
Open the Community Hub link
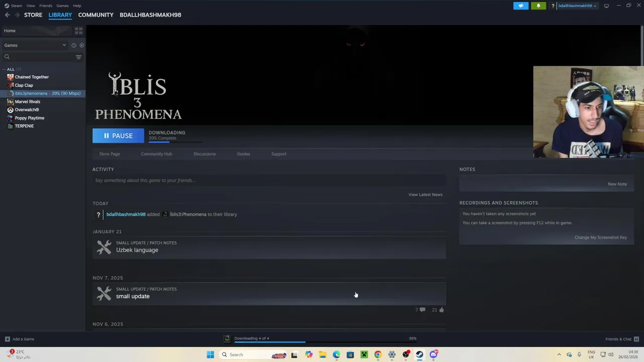click(156, 154)
